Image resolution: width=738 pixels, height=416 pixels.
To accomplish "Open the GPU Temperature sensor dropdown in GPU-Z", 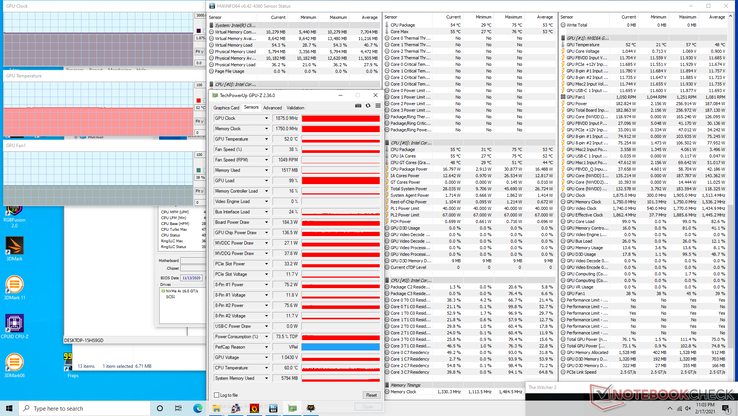I will coord(266,139).
